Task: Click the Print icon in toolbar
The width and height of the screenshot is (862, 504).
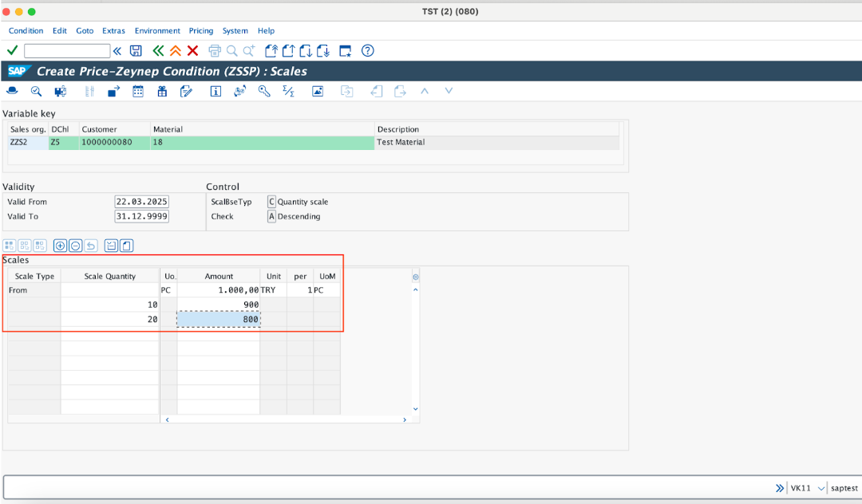Action: tap(215, 51)
